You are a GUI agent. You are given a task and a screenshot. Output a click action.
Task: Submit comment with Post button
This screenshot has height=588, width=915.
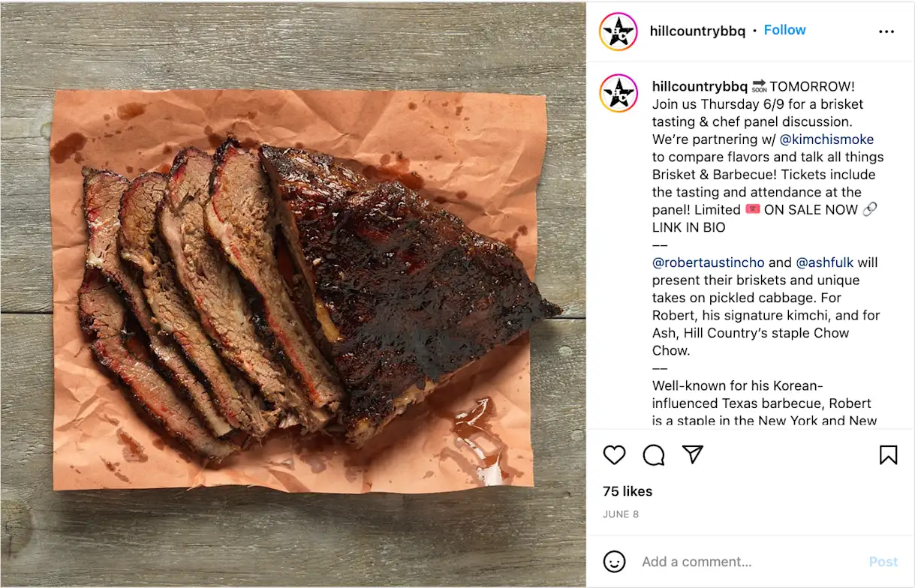[x=883, y=562]
